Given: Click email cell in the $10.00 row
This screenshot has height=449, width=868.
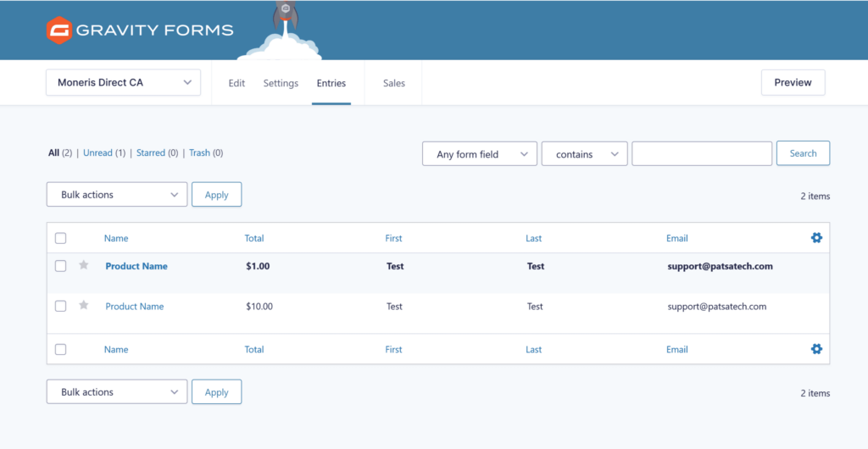Looking at the screenshot, I should [x=717, y=307].
